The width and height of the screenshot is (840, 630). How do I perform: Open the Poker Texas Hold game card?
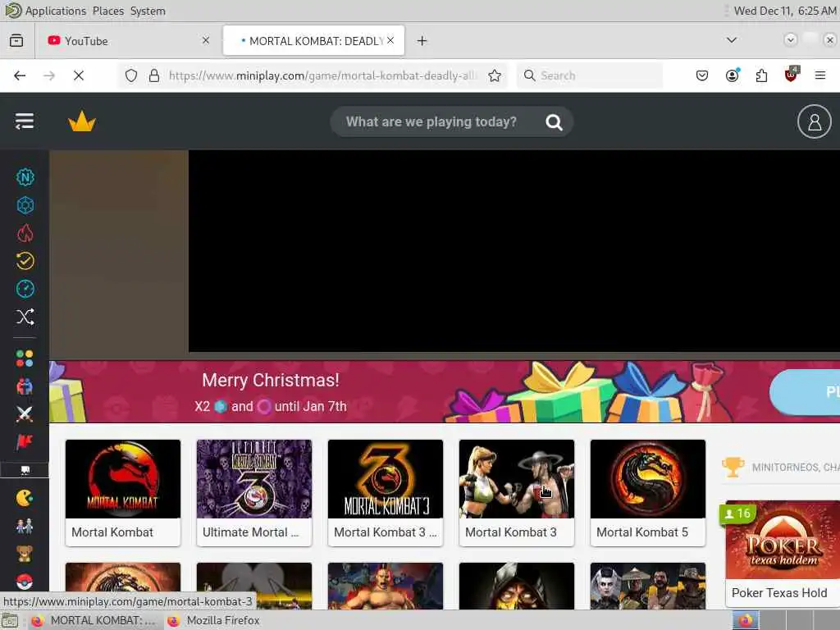[783, 554]
